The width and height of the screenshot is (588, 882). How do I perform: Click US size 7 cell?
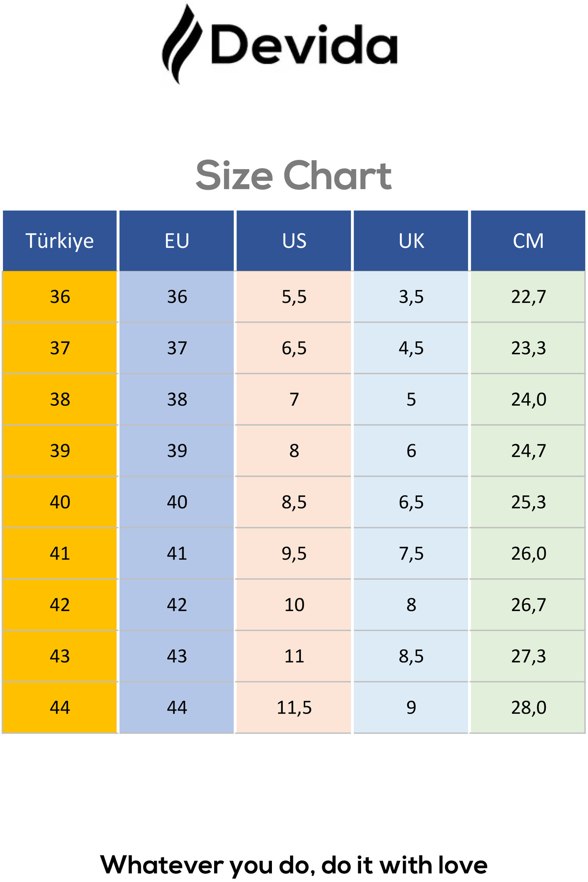coord(294,399)
